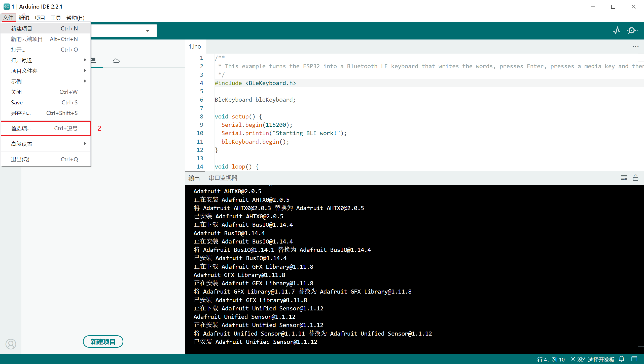
Task: Open the 编辑 menu
Action: pos(24,18)
